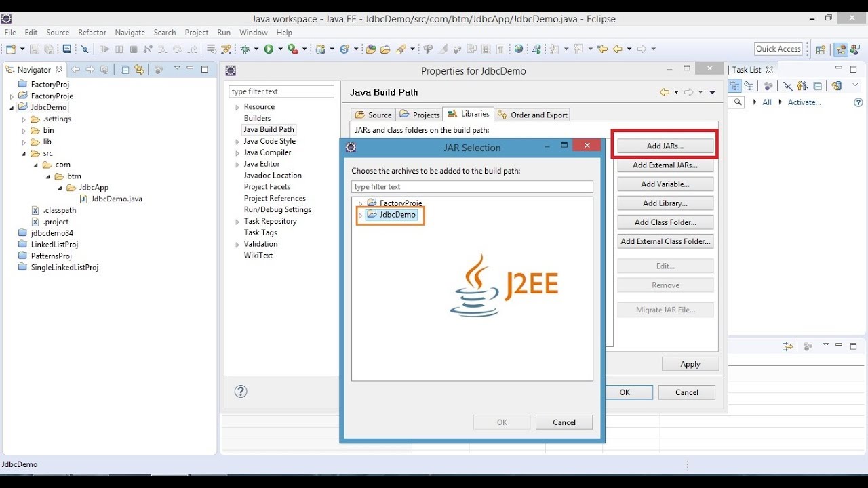Expand the Java Code Style category
Viewport: 868px width, 488px height.
pyautogui.click(x=237, y=142)
